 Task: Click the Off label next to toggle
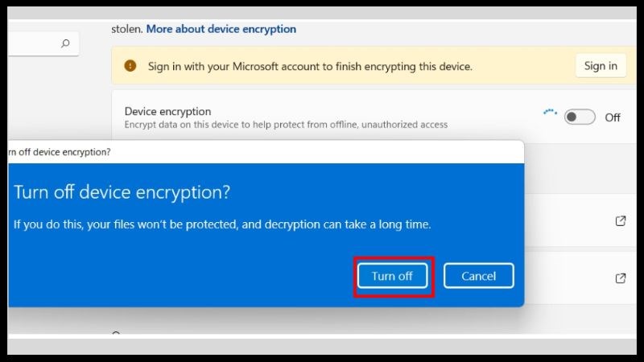tap(613, 117)
